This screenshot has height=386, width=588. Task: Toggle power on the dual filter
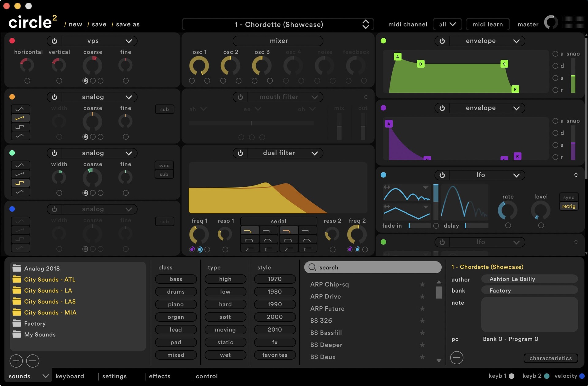pyautogui.click(x=240, y=153)
